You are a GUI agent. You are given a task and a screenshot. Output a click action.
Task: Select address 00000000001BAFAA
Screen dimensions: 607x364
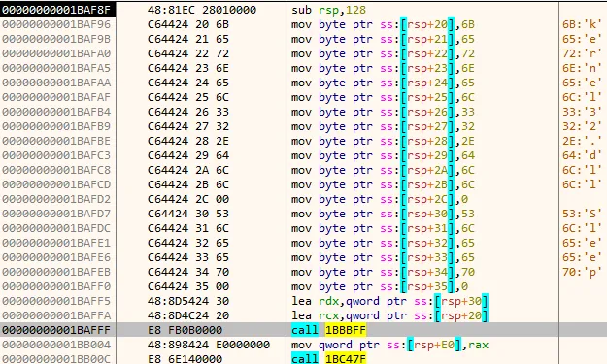point(56,83)
